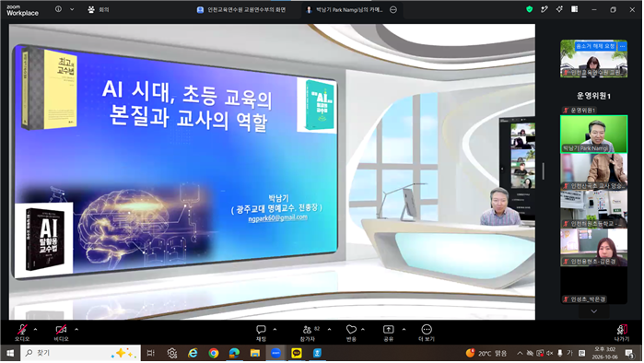
Task: Open the 더 보기 more menu
Action: click(427, 333)
